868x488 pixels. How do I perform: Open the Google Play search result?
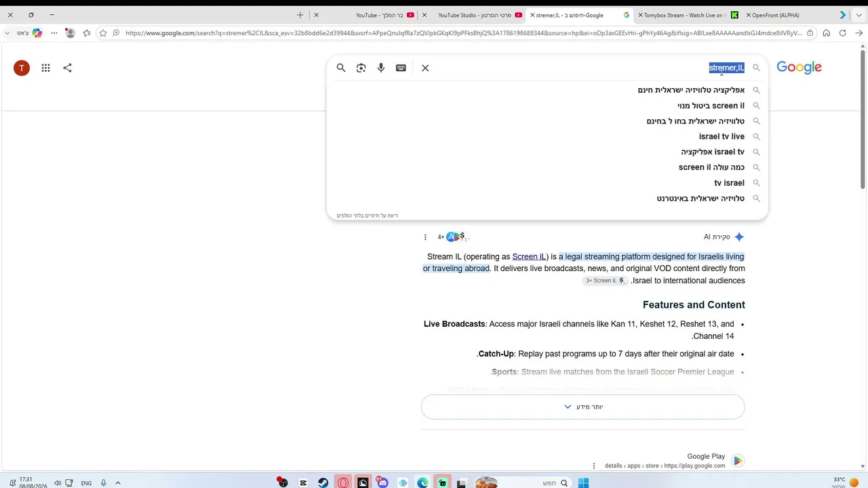pyautogui.click(x=706, y=457)
